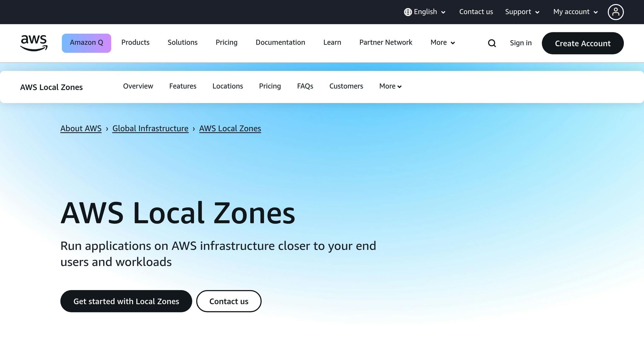Open the Products menu
The height and width of the screenshot is (362, 644).
tap(135, 42)
